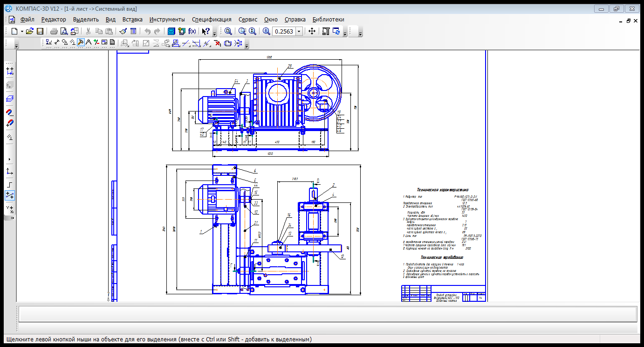Image resolution: width=644 pixels, height=347 pixels.
Task: Open the Редактор menu
Action: click(x=54, y=20)
